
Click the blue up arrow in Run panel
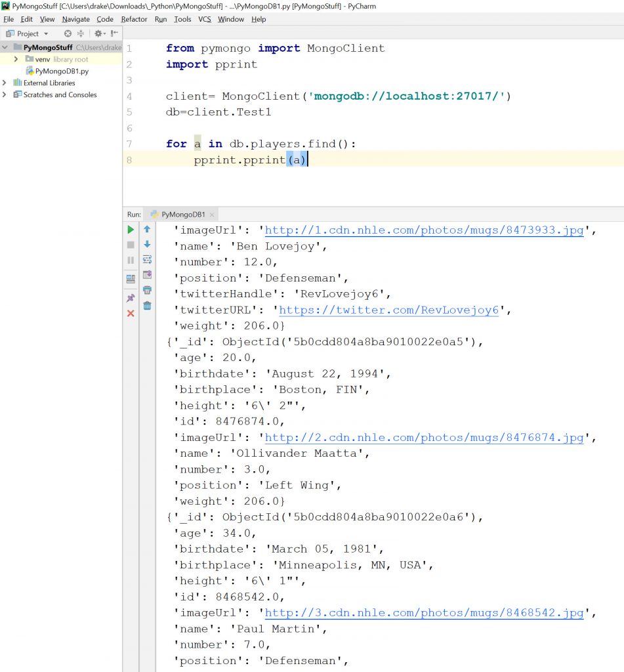(147, 230)
